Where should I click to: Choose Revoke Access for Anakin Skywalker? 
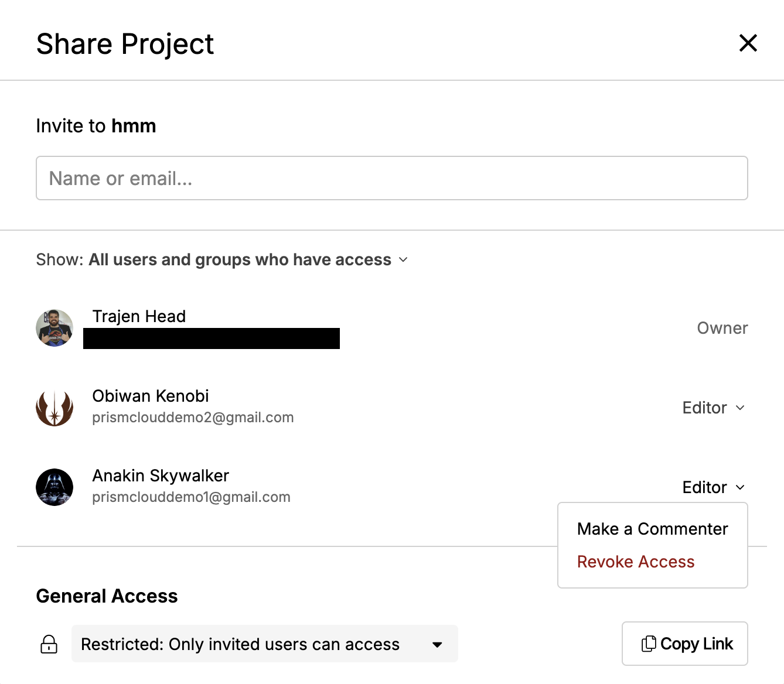(x=635, y=562)
